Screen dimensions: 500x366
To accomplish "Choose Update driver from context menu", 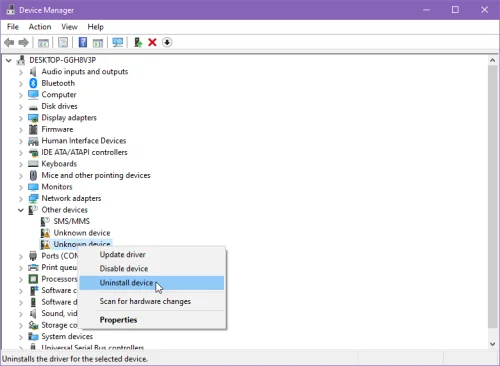I will (x=152, y=255).
